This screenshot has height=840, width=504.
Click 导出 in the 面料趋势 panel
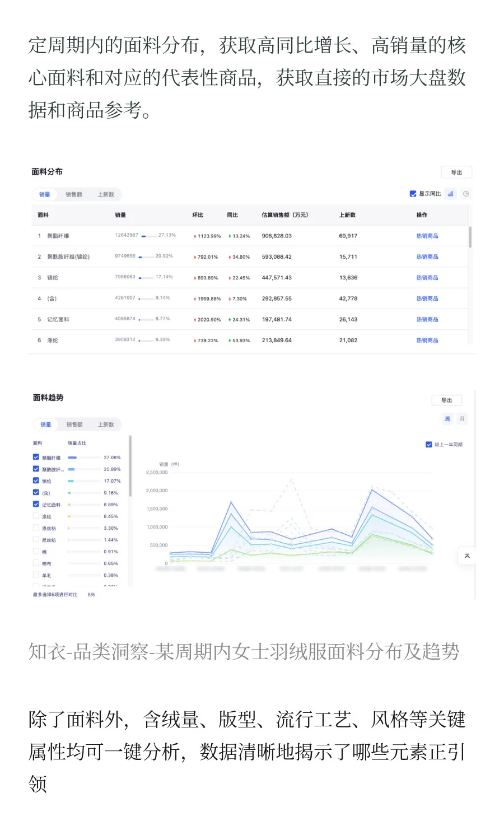point(447,400)
